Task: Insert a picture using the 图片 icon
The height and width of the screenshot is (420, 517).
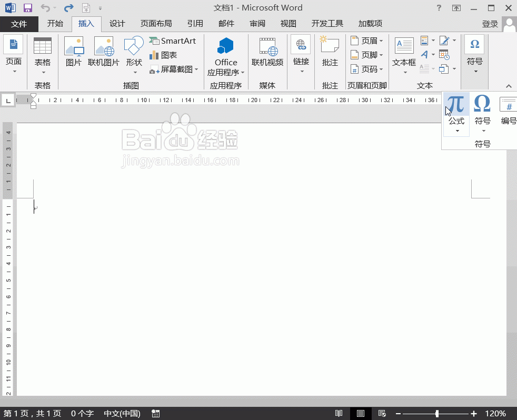Action: point(74,52)
